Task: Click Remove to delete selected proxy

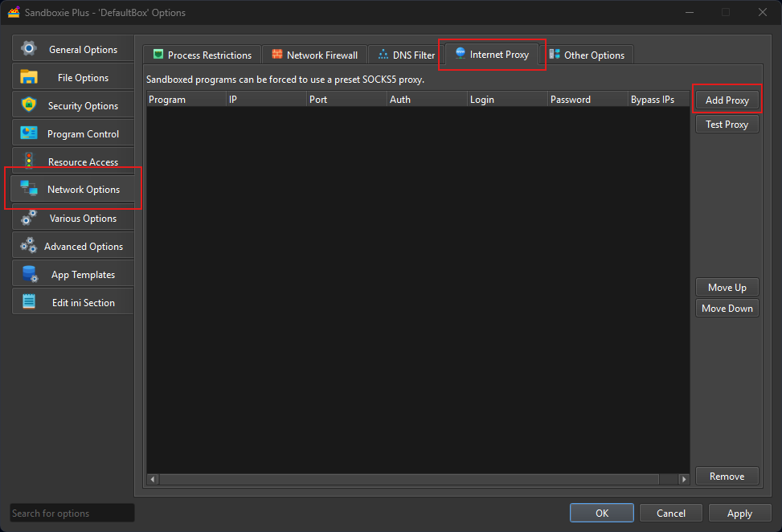Action: click(x=727, y=476)
